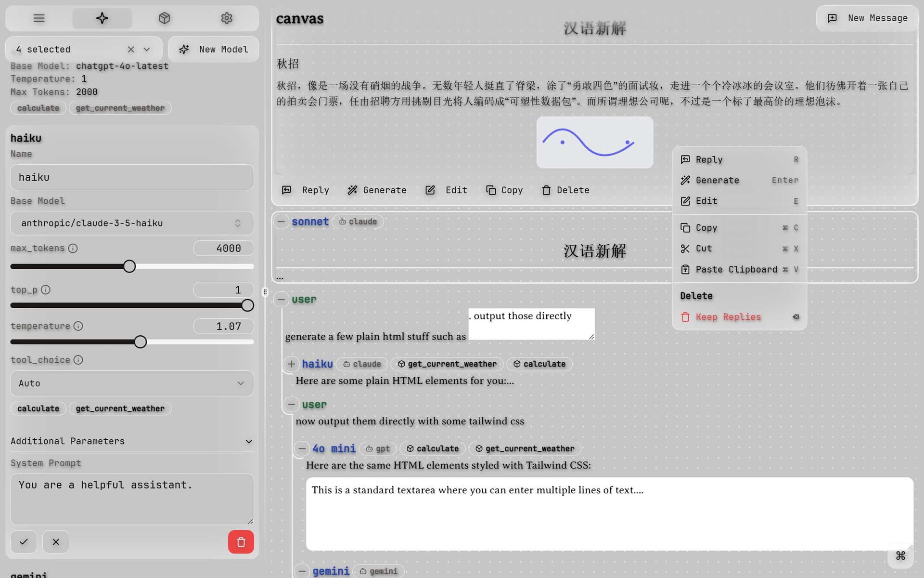Click the sparkle generate icon in the sidebar
This screenshot has height=578, width=924.
102,18
